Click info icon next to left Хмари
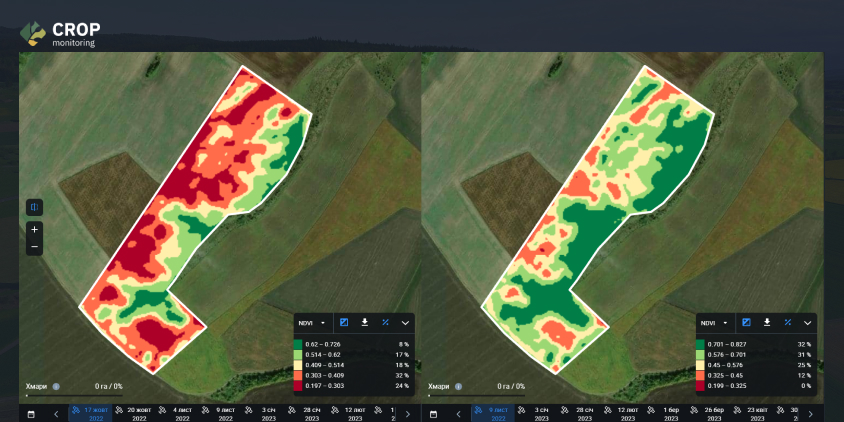The image size is (844, 422). coord(56,386)
